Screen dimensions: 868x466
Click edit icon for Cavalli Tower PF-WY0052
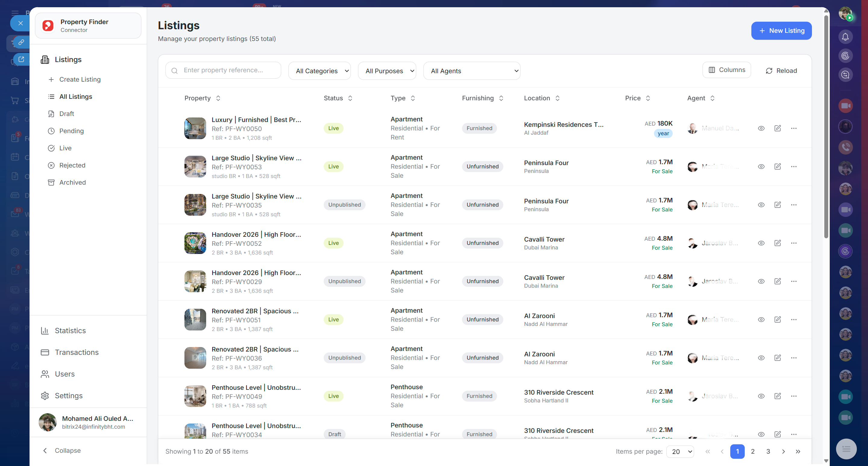(777, 243)
